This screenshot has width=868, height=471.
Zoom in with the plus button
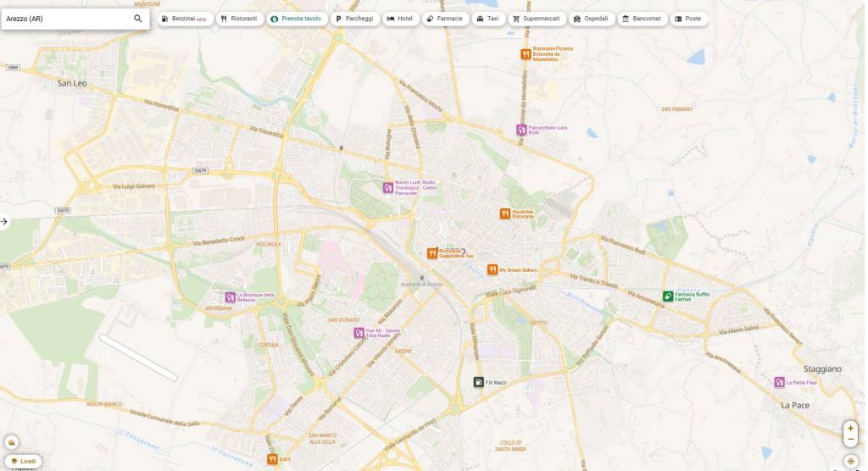click(x=850, y=428)
